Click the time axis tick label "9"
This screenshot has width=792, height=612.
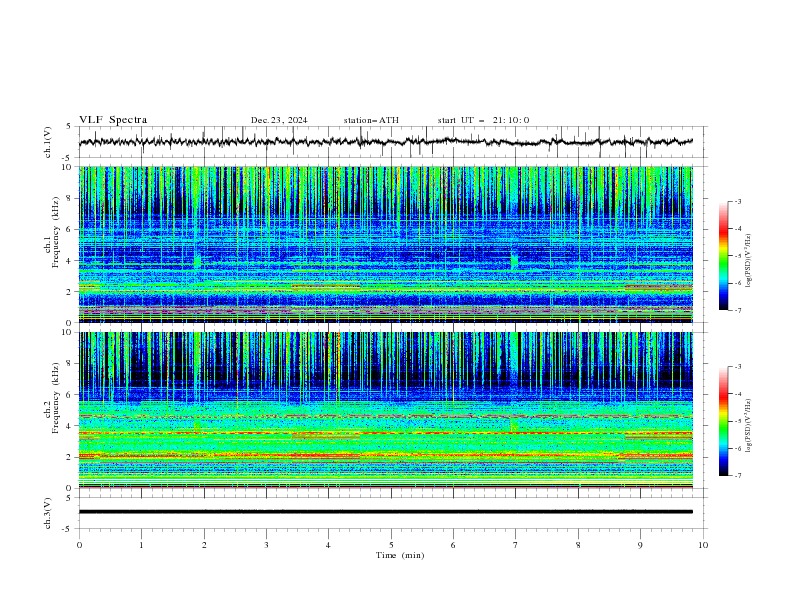(640, 545)
